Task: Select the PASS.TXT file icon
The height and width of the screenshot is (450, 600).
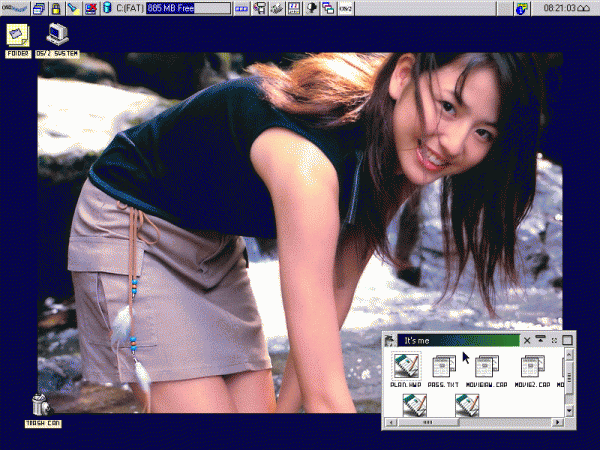Action: pos(443,370)
